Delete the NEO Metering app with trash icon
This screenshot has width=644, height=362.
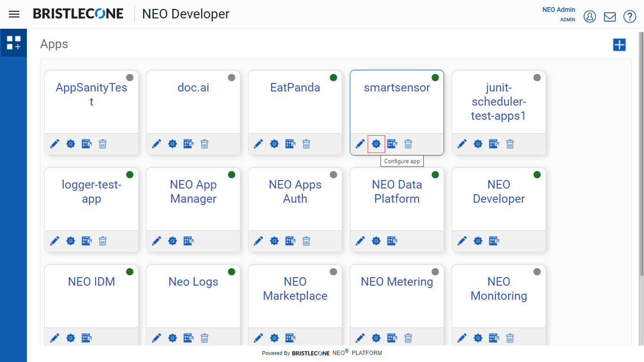tap(408, 338)
